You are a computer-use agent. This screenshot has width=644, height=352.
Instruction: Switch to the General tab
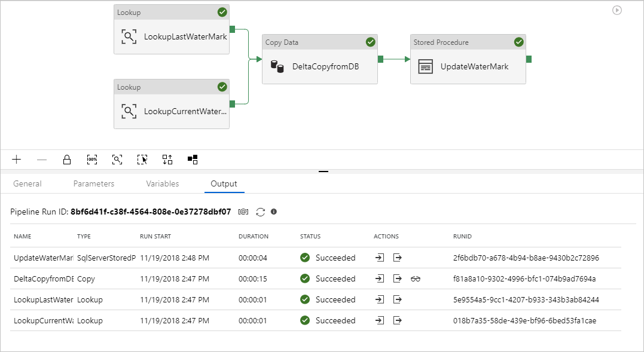click(x=28, y=183)
